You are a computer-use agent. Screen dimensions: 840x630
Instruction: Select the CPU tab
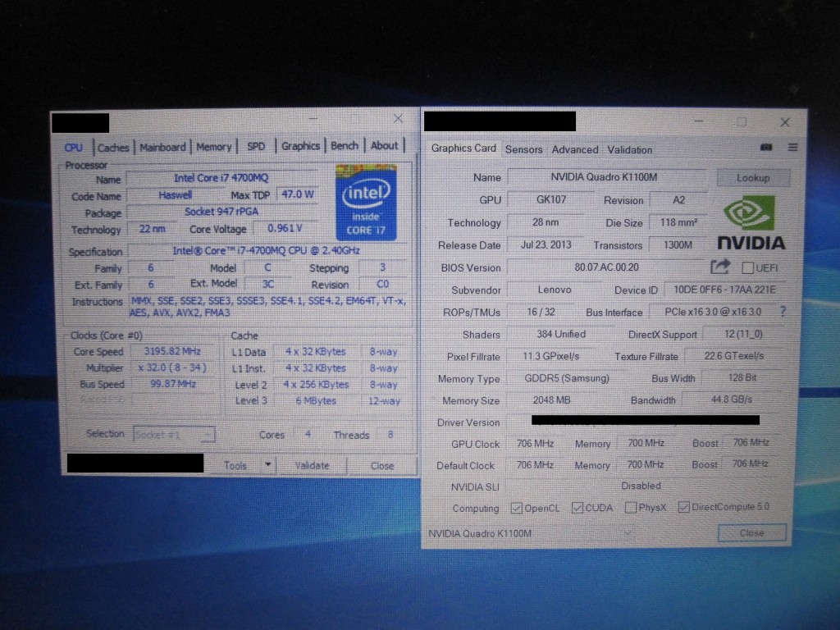click(74, 148)
